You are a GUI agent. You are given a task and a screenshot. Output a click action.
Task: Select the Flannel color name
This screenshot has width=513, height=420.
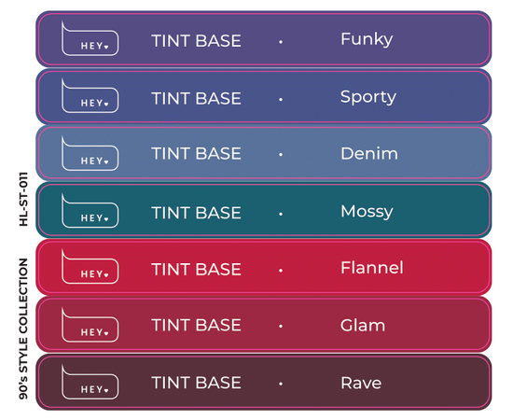coord(372,268)
